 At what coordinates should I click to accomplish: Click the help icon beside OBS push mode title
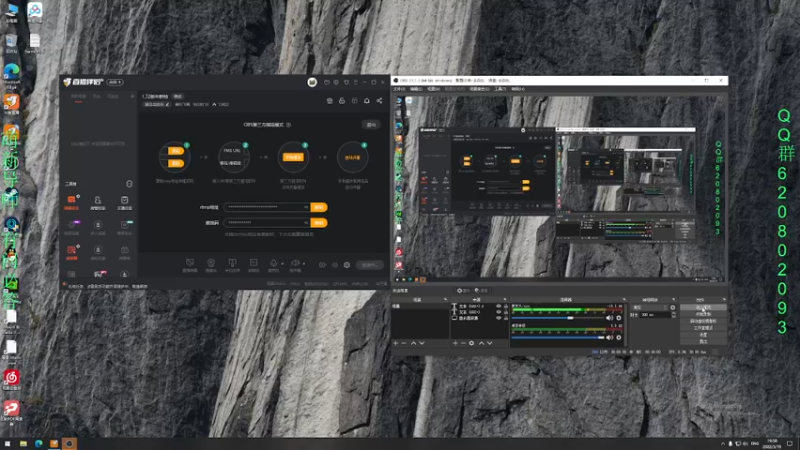point(289,124)
